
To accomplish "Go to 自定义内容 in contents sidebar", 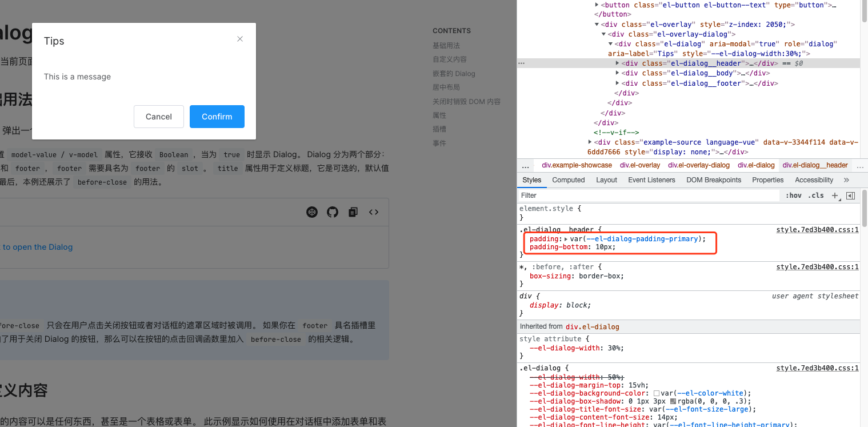I will coord(450,59).
